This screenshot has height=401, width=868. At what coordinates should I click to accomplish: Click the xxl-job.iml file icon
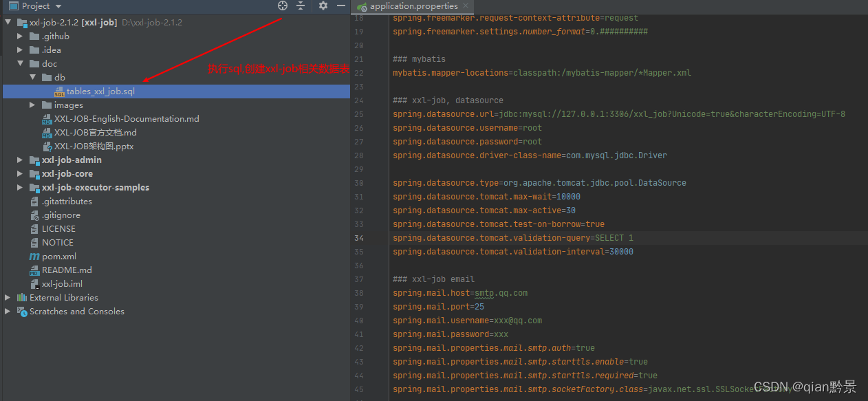click(35, 284)
